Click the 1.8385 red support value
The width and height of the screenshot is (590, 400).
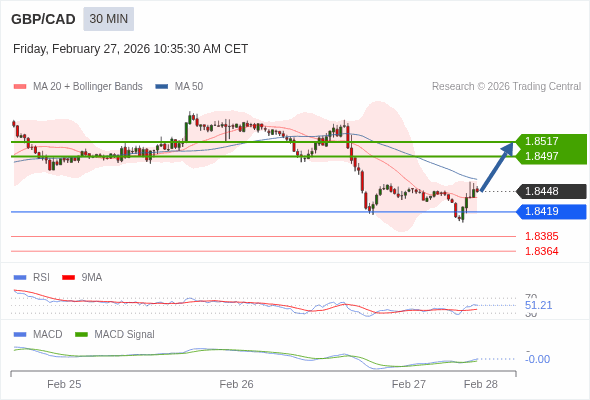(541, 236)
